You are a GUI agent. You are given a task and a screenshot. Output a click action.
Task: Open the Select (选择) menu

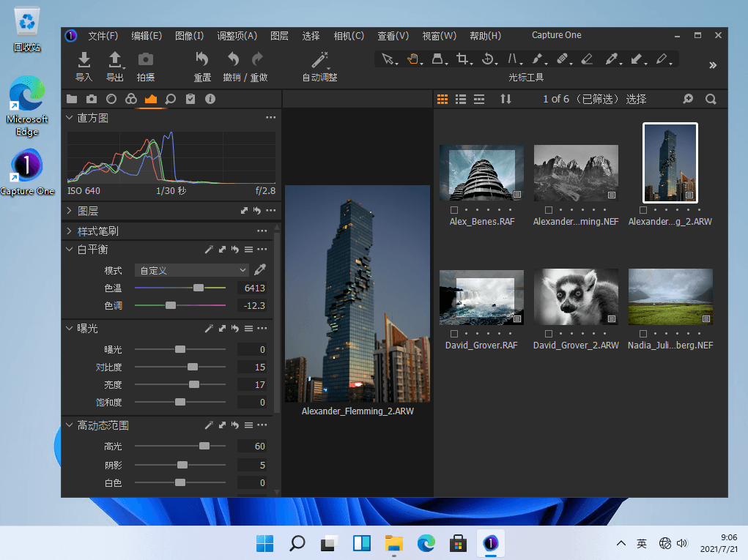point(311,36)
